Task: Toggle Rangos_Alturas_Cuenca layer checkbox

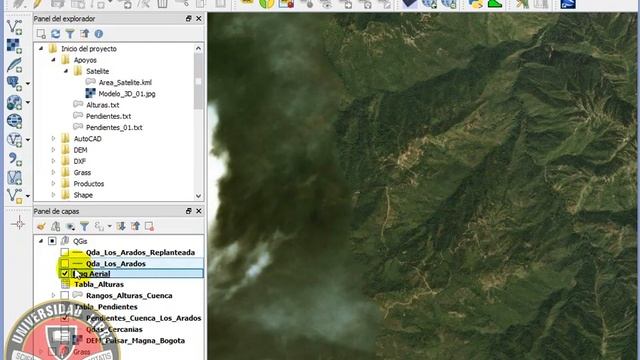Action: click(64, 295)
